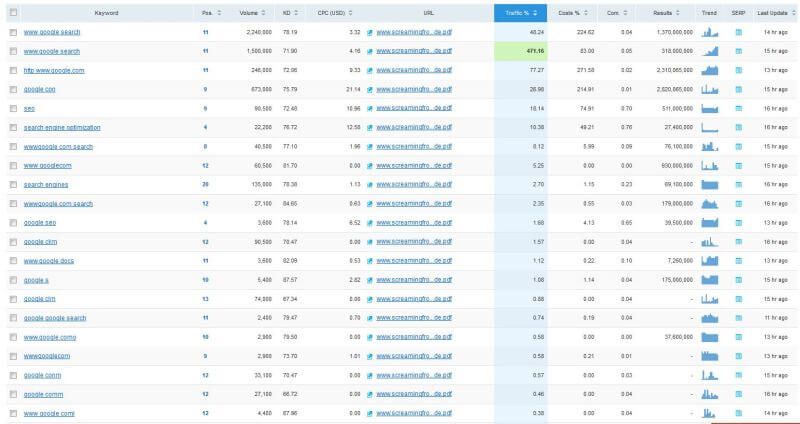Image resolution: width=800 pixels, height=424 pixels.
Task: Open the SERP snapshot for the seo row
Action: (738, 109)
